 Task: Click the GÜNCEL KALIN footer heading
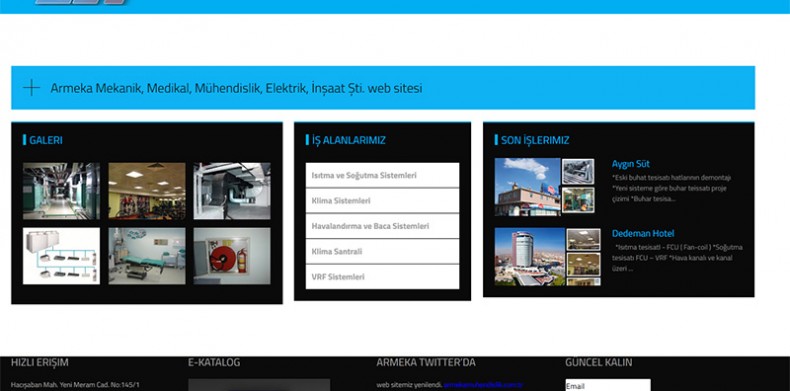coord(599,362)
